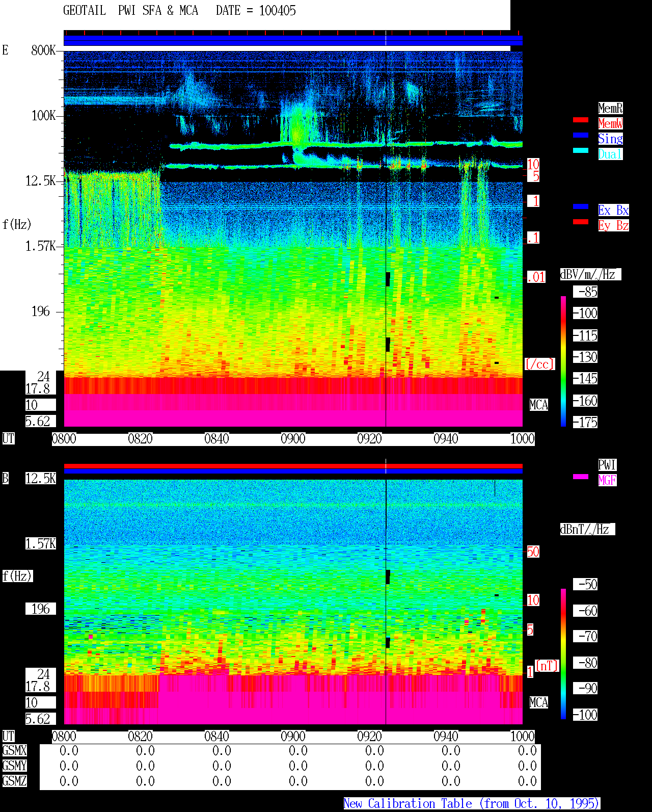Viewport: 652px width, 812px height.
Task: Click the blue mode bar above E spectrogram
Action: pos(293,41)
